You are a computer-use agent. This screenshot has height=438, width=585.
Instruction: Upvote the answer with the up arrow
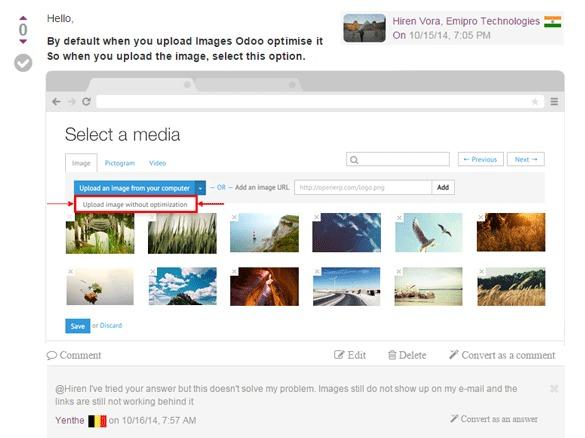pos(23,18)
